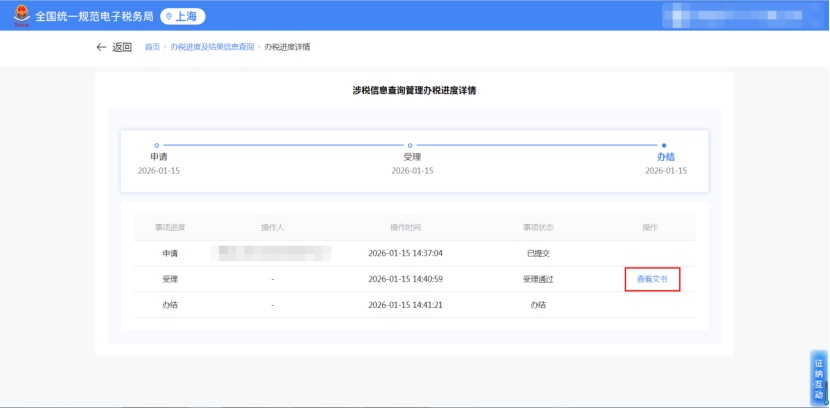Open the 上海 region selector
830x409 pixels.
click(x=182, y=16)
